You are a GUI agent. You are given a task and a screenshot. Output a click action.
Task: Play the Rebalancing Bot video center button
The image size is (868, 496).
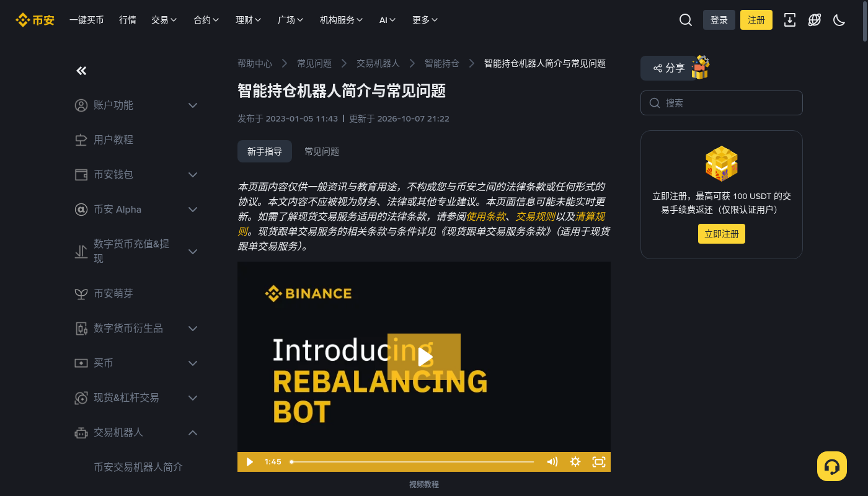(x=424, y=357)
